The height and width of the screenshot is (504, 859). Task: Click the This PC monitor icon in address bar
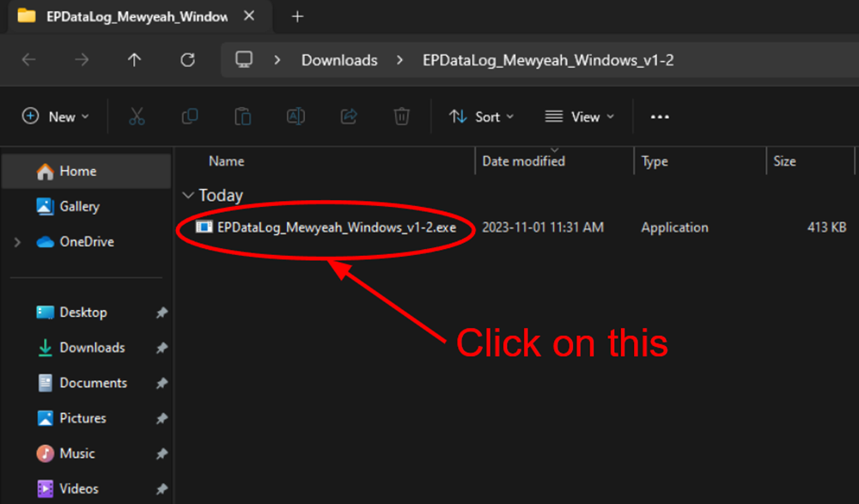244,60
